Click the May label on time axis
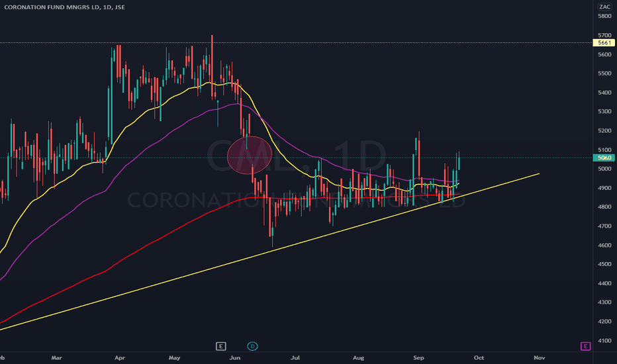617x364 pixels. click(x=174, y=357)
